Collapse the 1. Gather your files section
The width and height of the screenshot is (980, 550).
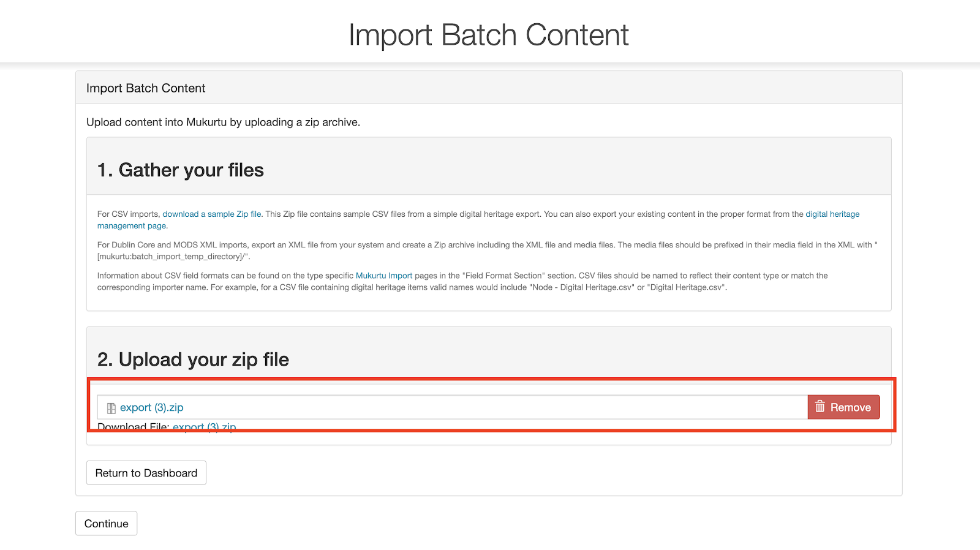coord(180,170)
